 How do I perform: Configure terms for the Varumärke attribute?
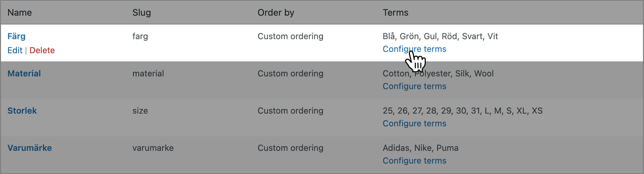tap(414, 161)
